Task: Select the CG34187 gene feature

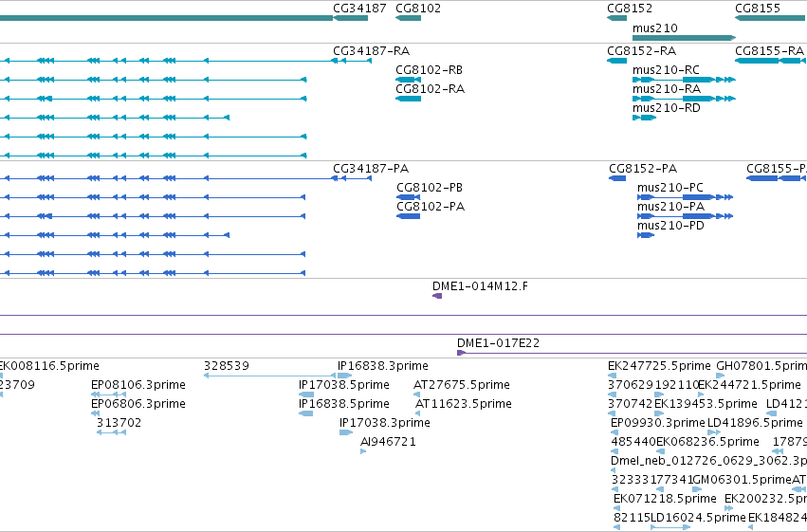Action: 351,18
